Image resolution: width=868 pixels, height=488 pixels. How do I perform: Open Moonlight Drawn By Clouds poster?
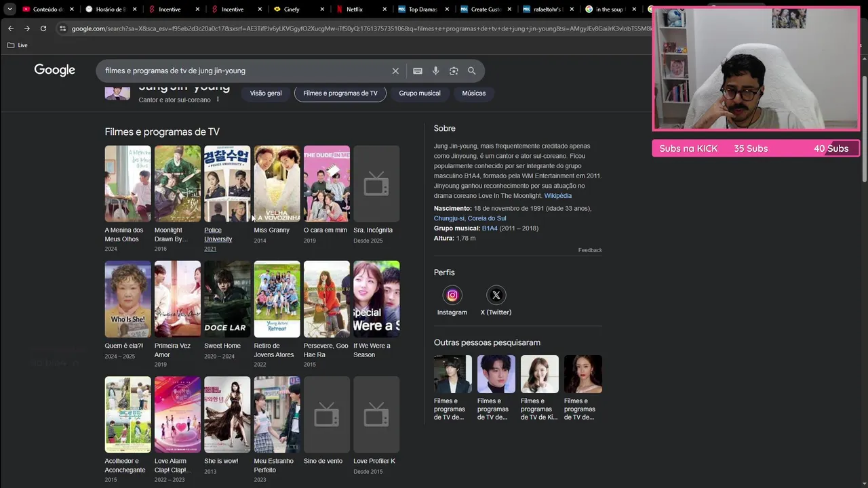tap(178, 184)
